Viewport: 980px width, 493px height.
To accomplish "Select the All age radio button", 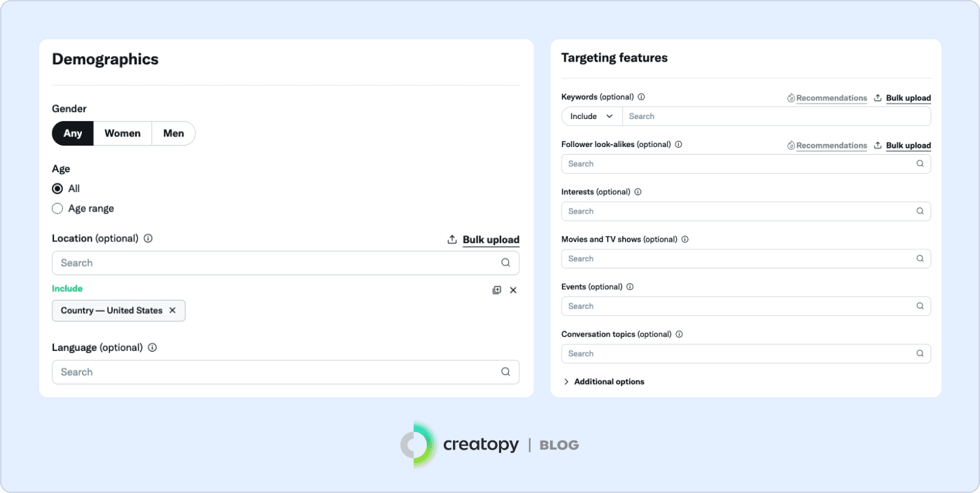I will [57, 188].
